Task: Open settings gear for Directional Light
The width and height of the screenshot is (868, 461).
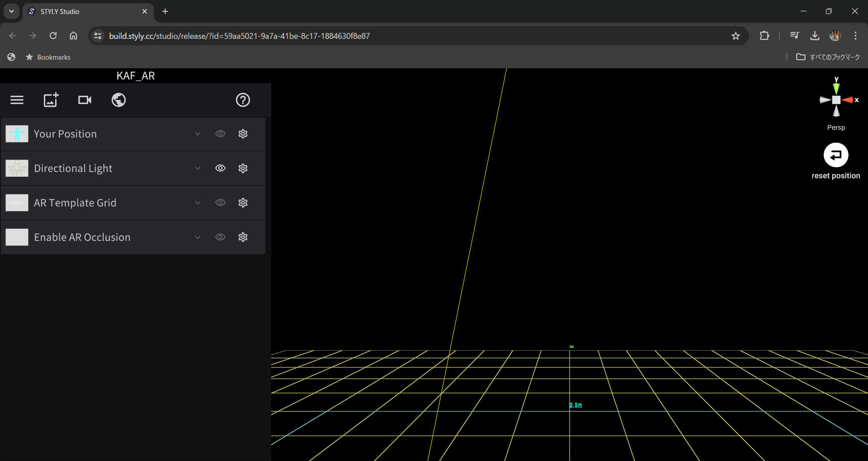Action: pos(243,168)
